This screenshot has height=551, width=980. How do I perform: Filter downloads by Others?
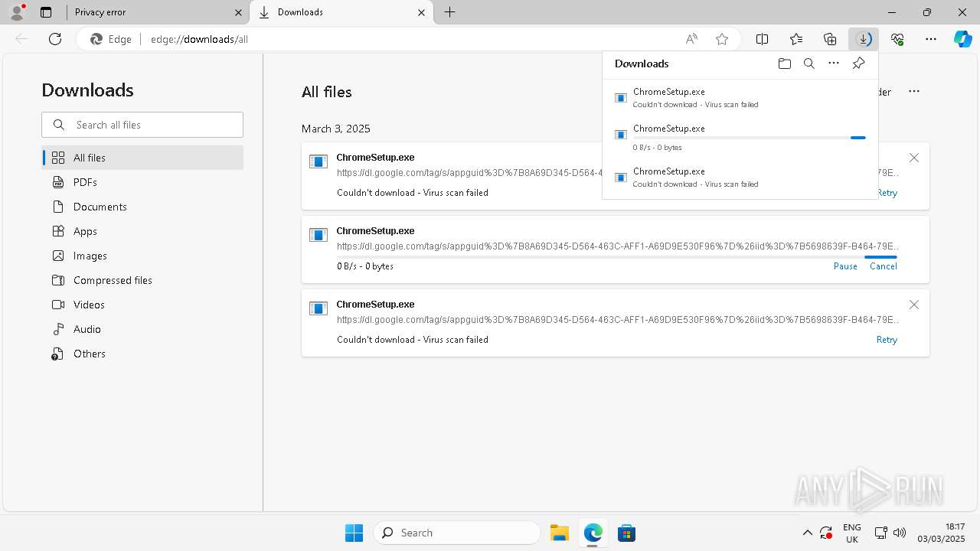142,354
